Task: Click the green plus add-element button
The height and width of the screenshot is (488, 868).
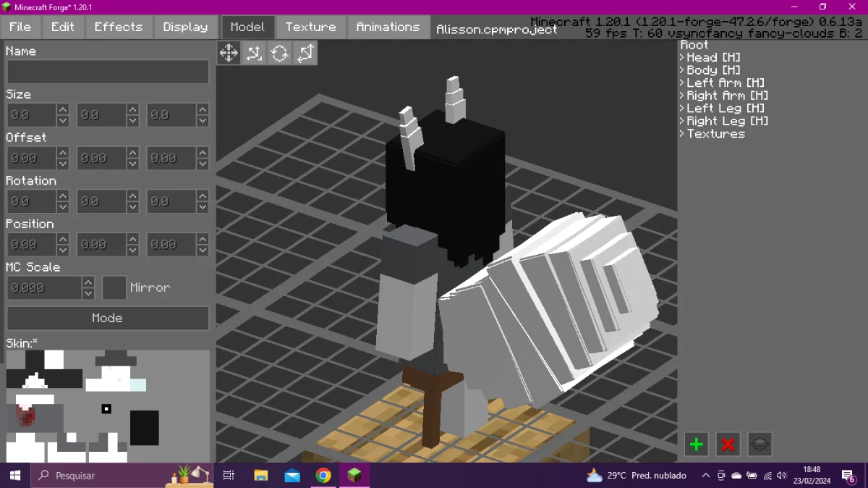Action: point(697,445)
